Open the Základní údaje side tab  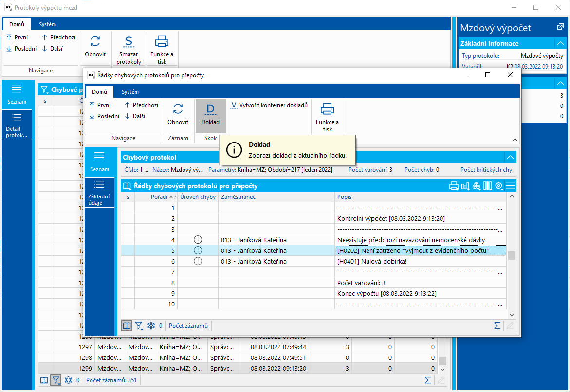pyautogui.click(x=99, y=193)
